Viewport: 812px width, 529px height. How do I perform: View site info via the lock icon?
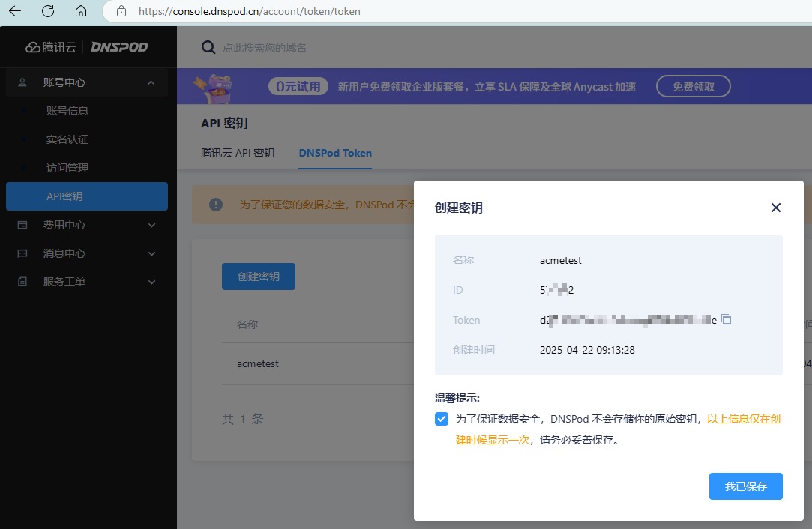click(121, 11)
